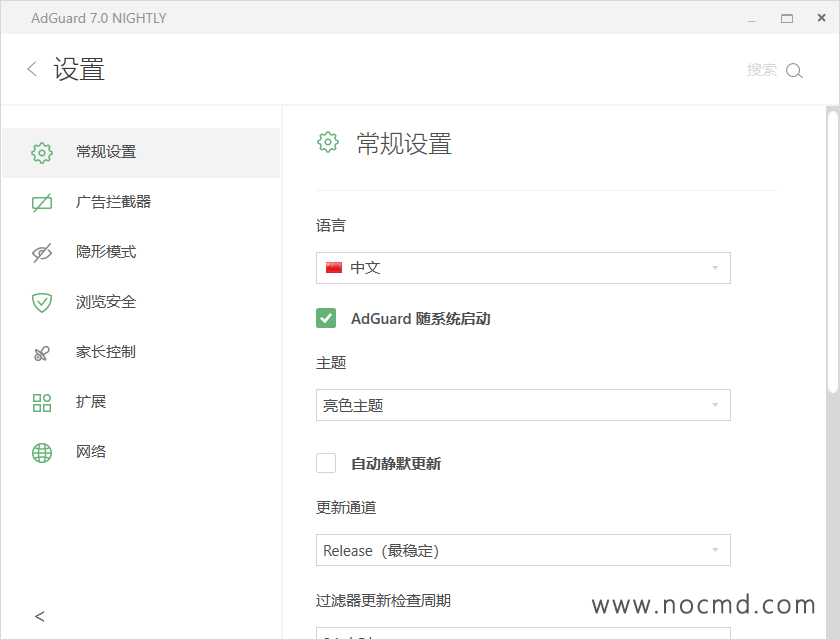Open the 语言 language dropdown showing 中文
Viewport: 840px width, 640px height.
point(523,268)
